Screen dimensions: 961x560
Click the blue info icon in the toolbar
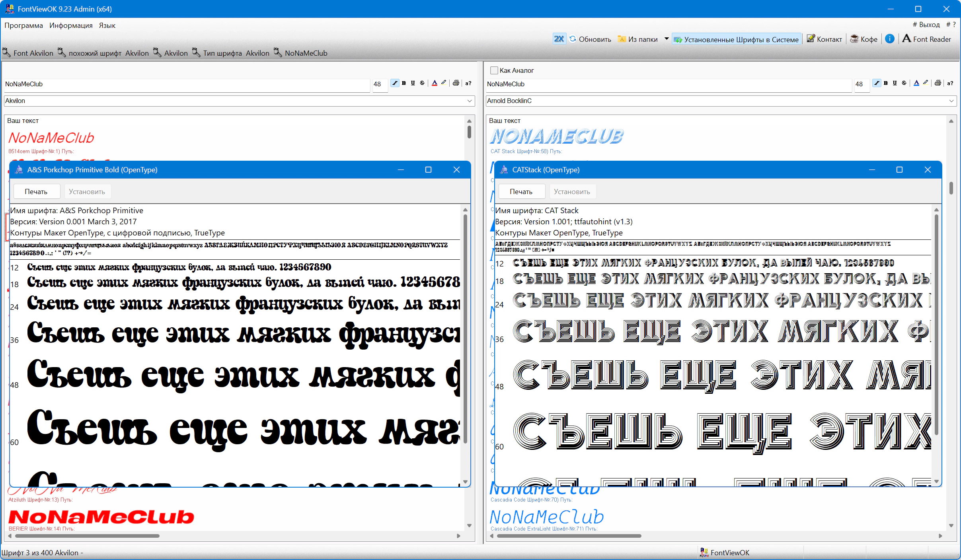890,39
